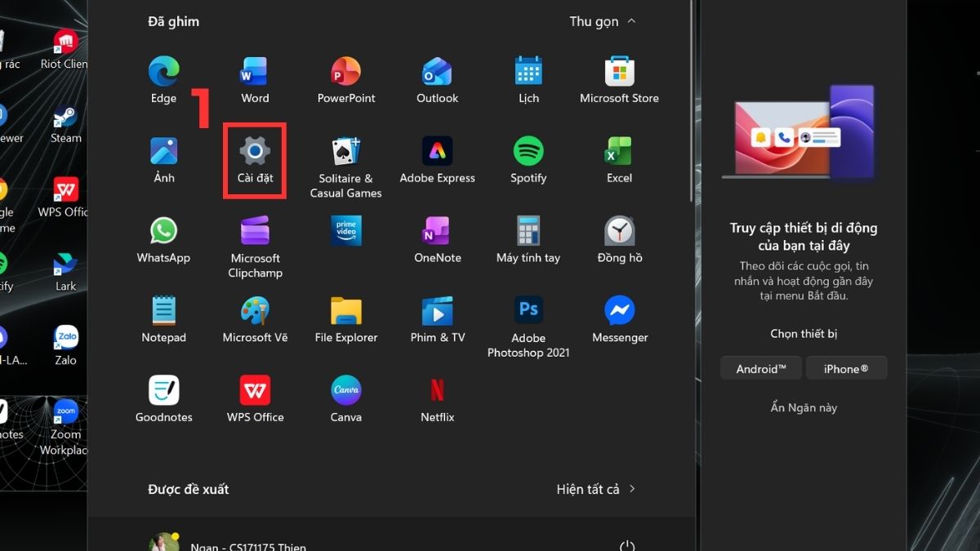Image resolution: width=980 pixels, height=551 pixels.
Task: Click the Ẩn Ngăn này link
Action: click(x=803, y=407)
